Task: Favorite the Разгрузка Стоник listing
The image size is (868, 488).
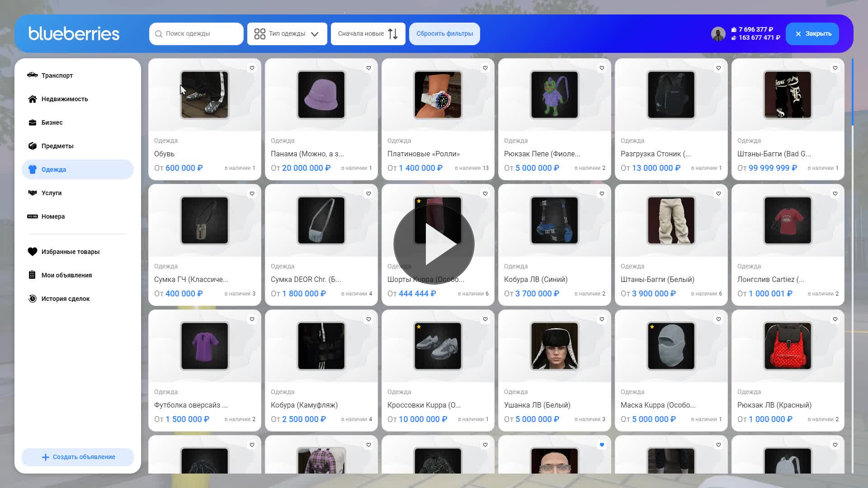Action: (x=719, y=68)
